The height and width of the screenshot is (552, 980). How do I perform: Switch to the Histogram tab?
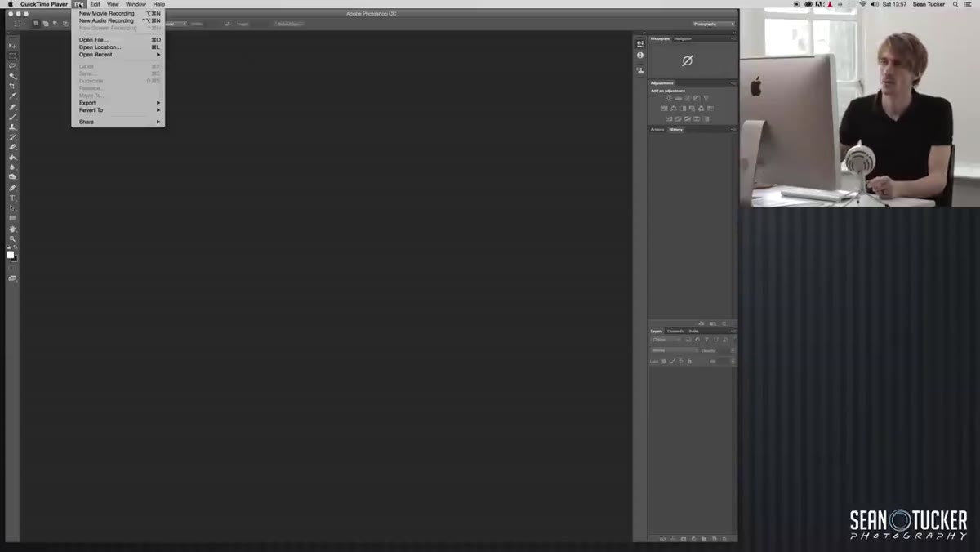pyautogui.click(x=660, y=38)
